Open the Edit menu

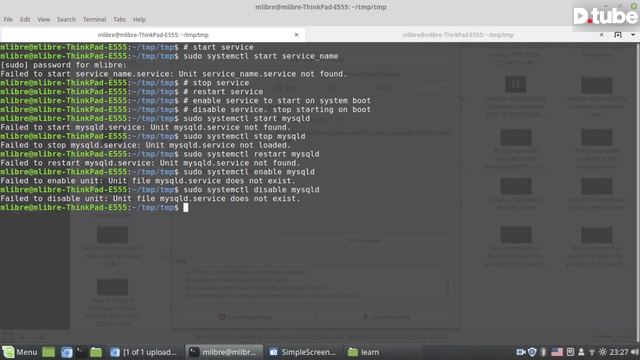(x=25, y=19)
